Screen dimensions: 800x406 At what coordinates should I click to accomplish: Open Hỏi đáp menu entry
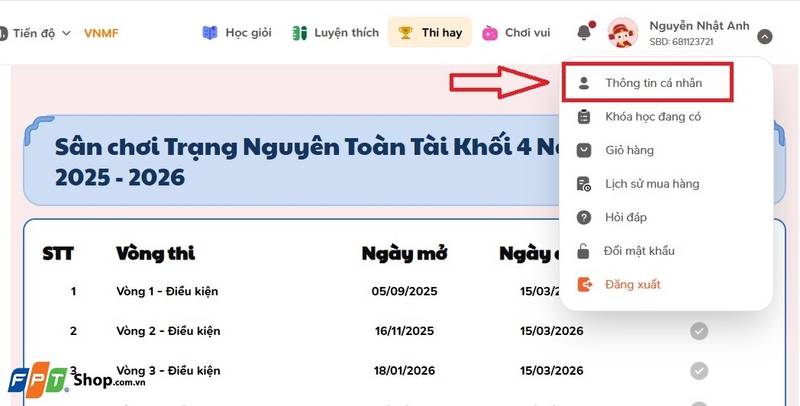tap(626, 218)
